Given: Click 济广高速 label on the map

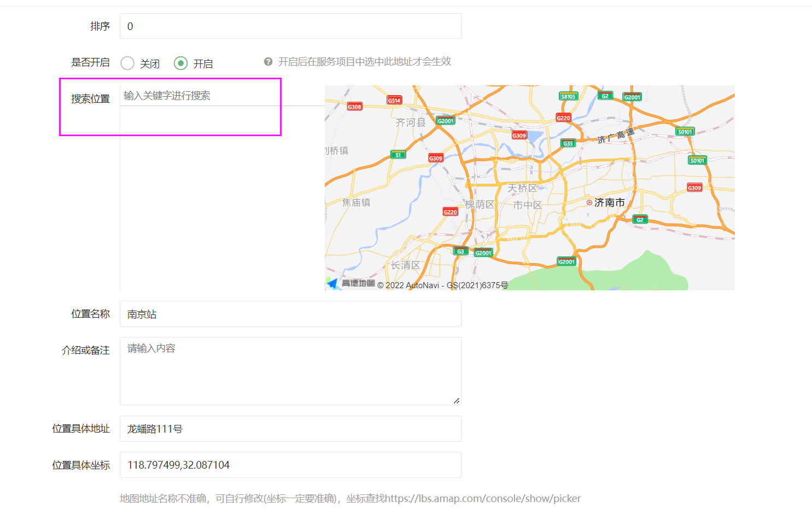Looking at the screenshot, I should (x=616, y=136).
